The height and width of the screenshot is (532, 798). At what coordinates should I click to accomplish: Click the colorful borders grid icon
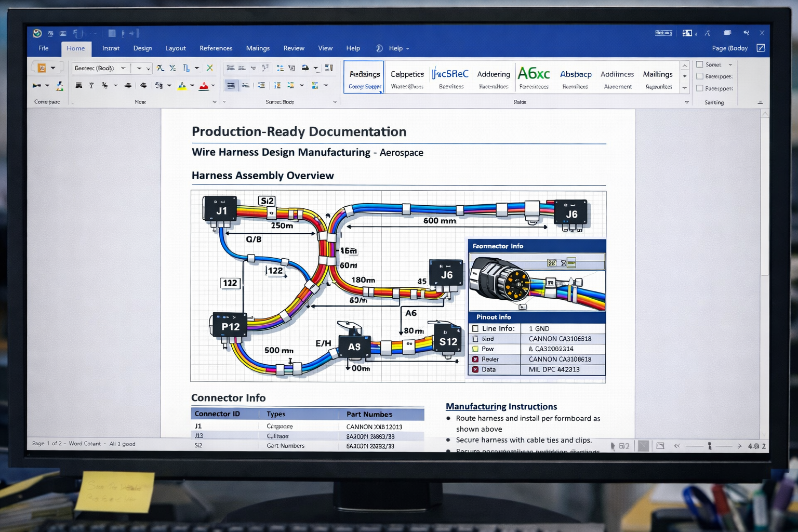point(315,86)
